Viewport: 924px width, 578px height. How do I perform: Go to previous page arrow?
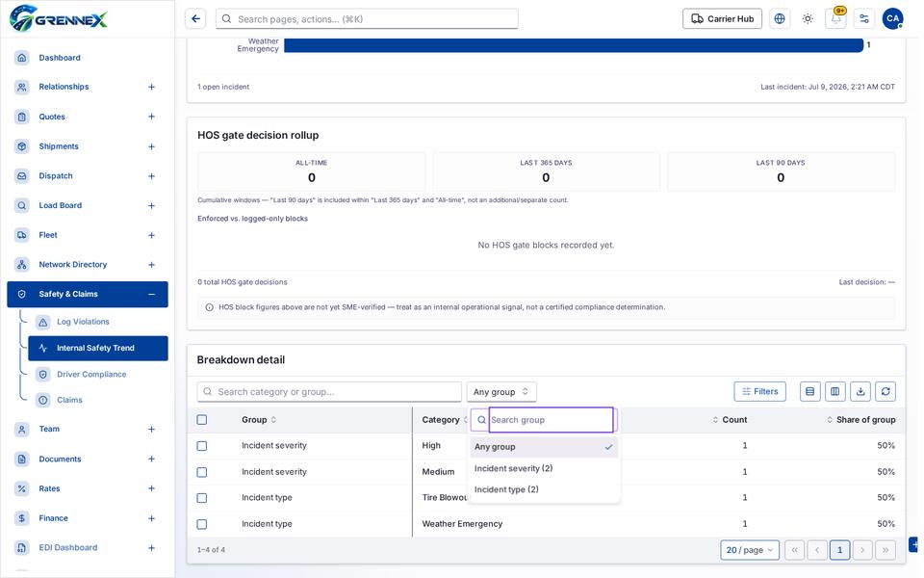(x=817, y=550)
